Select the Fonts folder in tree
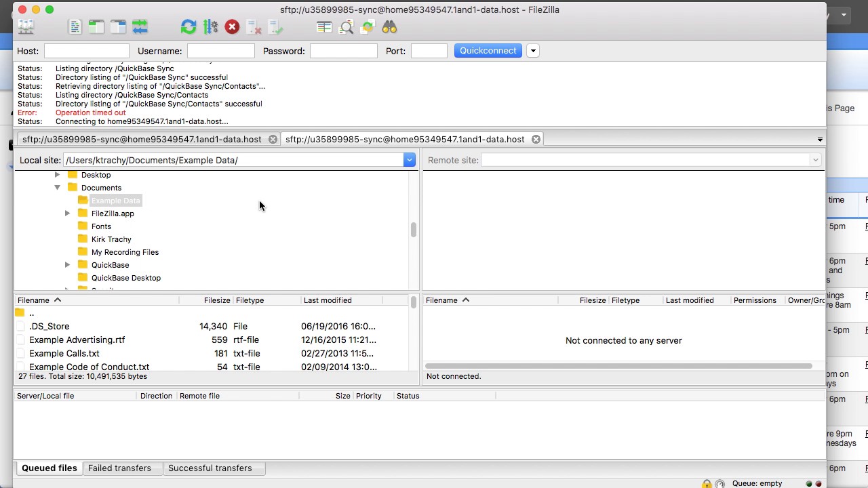868x488 pixels. click(101, 226)
